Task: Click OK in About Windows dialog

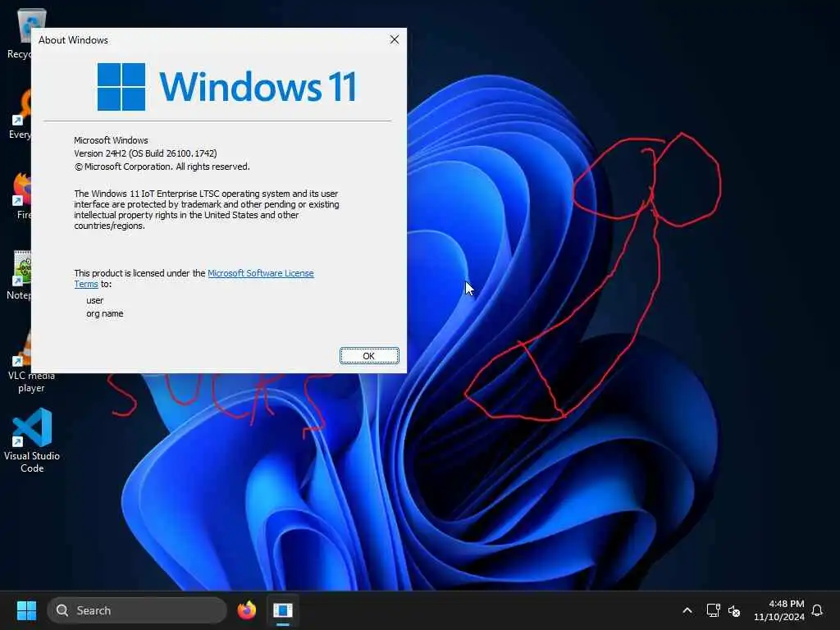Action: click(x=369, y=356)
